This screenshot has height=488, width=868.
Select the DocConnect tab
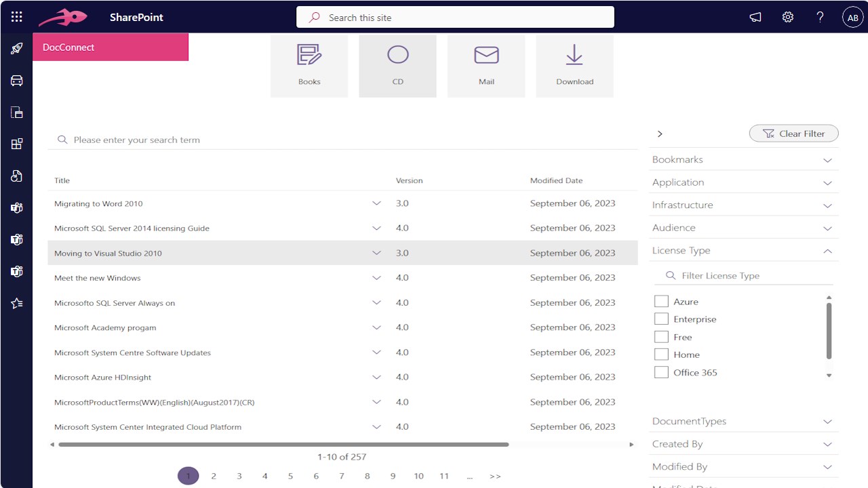point(111,47)
